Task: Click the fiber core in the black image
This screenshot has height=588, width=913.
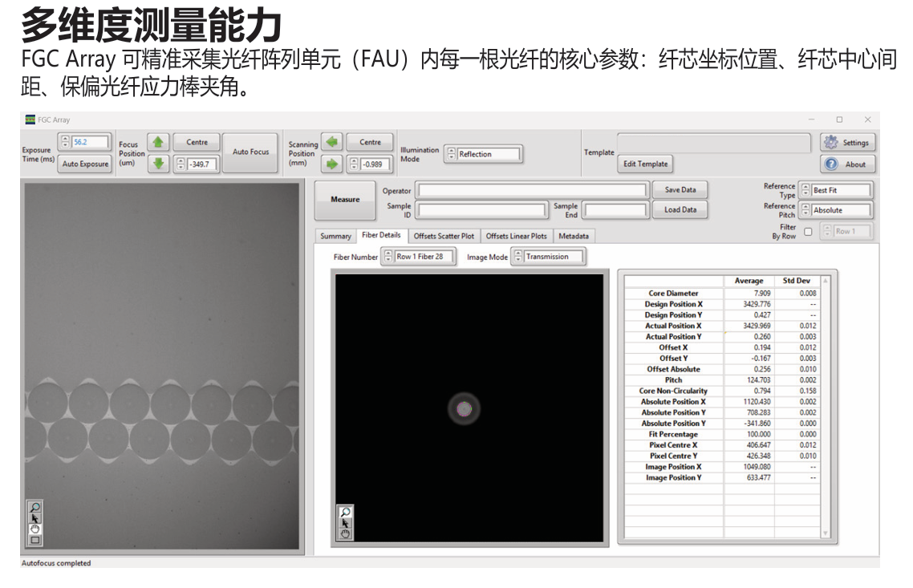Action: pos(464,408)
